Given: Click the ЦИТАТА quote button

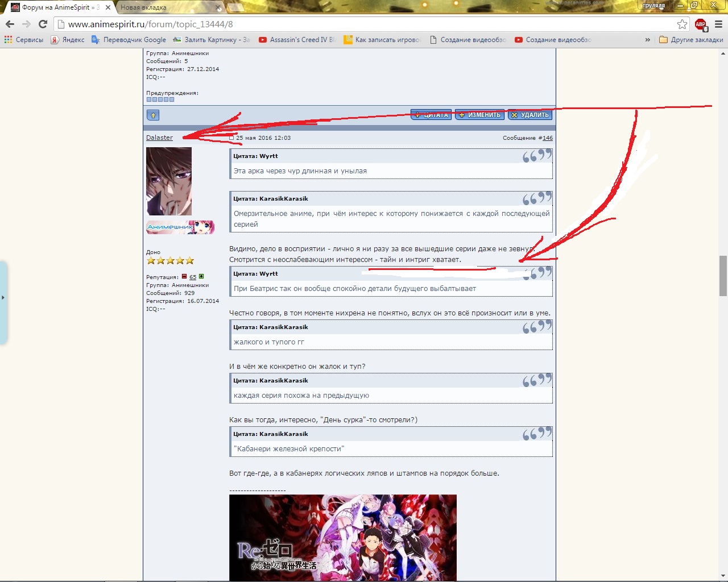Looking at the screenshot, I should [x=431, y=115].
